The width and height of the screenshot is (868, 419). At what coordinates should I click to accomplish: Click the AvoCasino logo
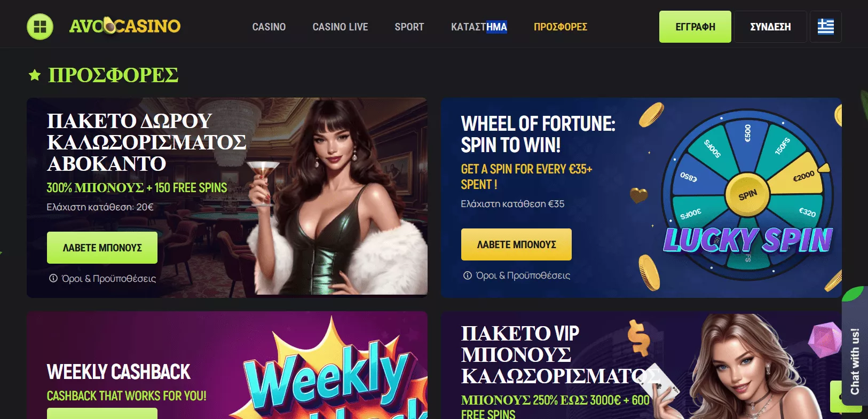[125, 26]
